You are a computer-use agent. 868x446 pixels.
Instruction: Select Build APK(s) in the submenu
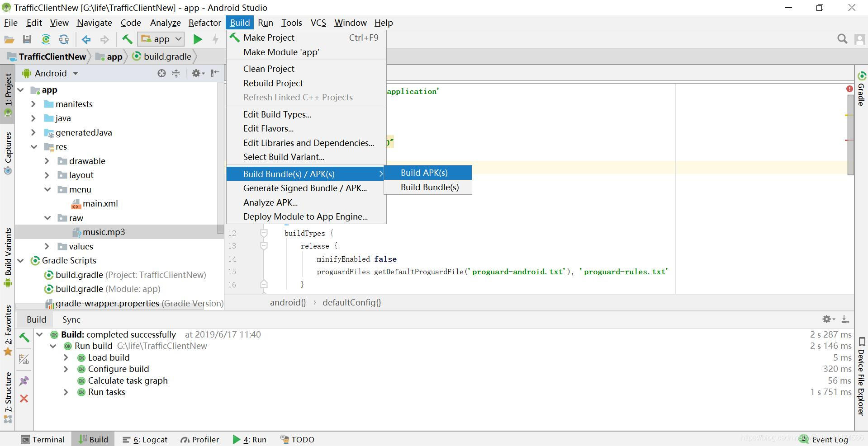(428, 173)
